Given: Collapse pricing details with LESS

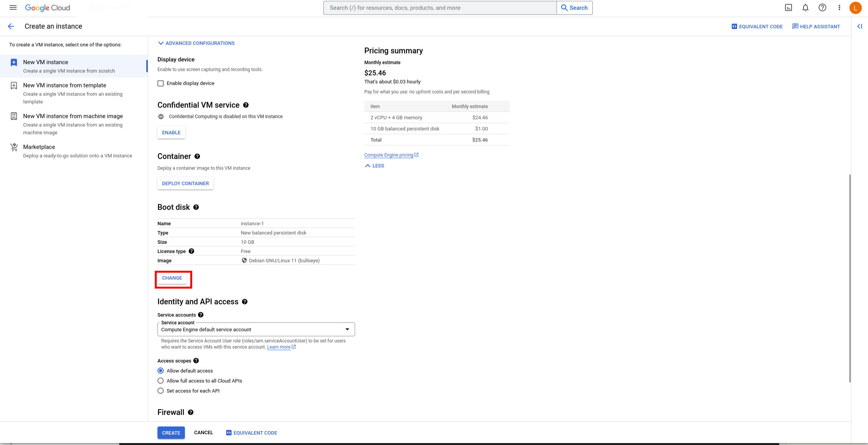Looking at the screenshot, I should coord(374,166).
